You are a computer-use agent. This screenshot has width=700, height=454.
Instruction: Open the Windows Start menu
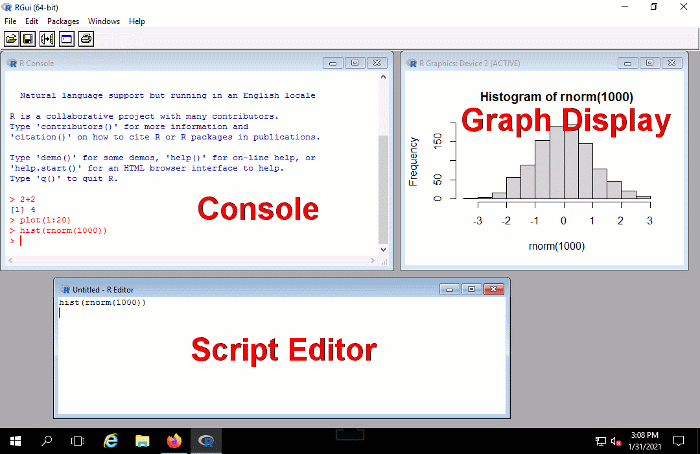click(16, 440)
